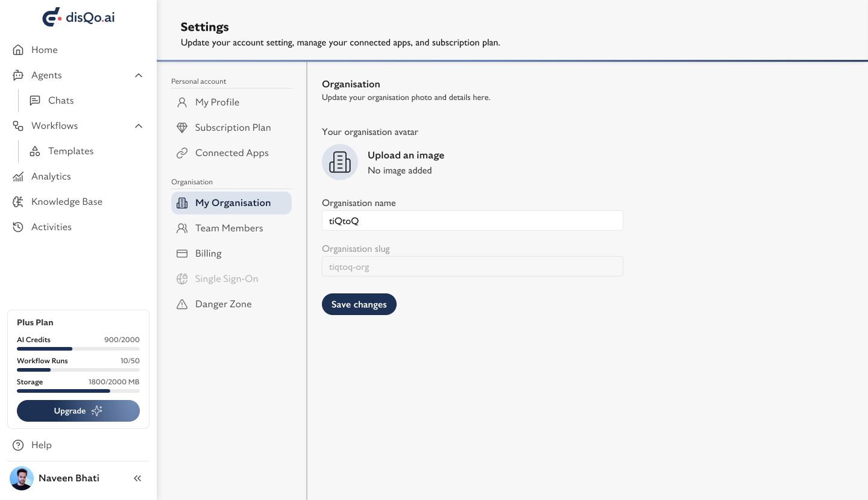Screen dimensions: 868x500
Task: Click the Analytics chart icon
Action: [x=18, y=177]
